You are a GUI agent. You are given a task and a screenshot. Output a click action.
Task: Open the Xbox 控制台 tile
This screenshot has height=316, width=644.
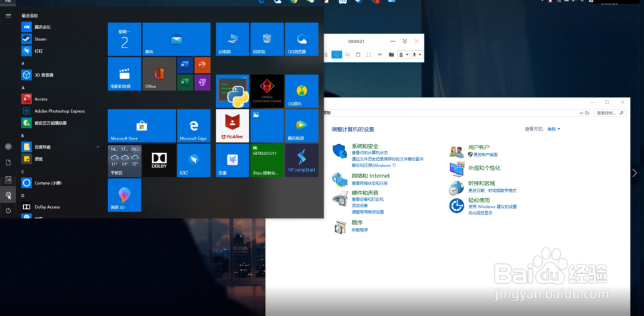(x=267, y=160)
